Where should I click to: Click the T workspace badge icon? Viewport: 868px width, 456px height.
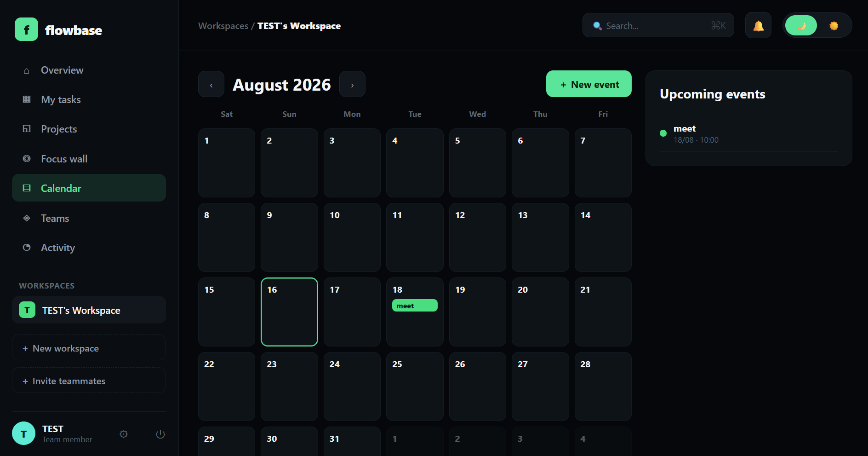pos(27,310)
